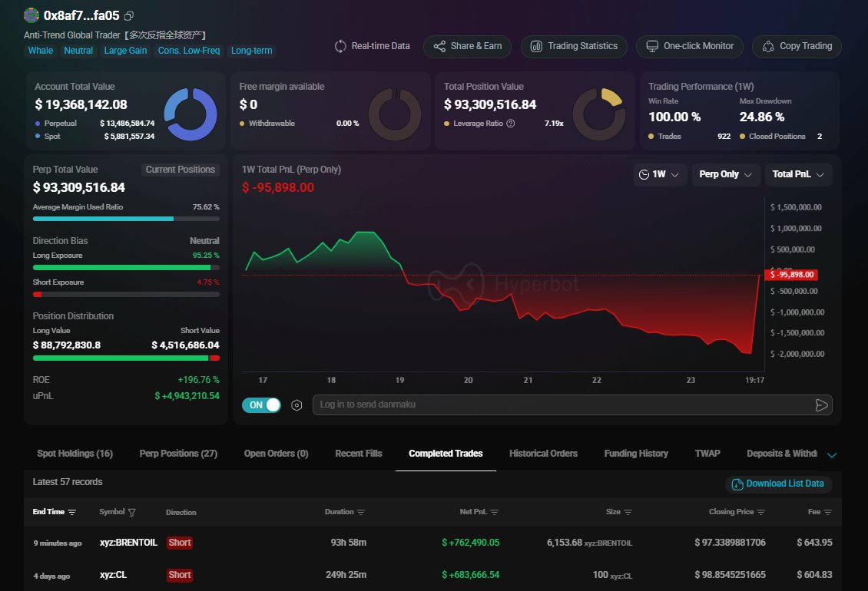
Task: Sort by Net PnL column icon
Action: click(495, 513)
